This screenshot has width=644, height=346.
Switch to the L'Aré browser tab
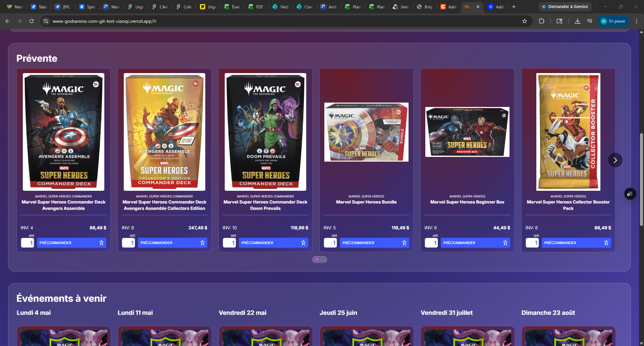160,7
